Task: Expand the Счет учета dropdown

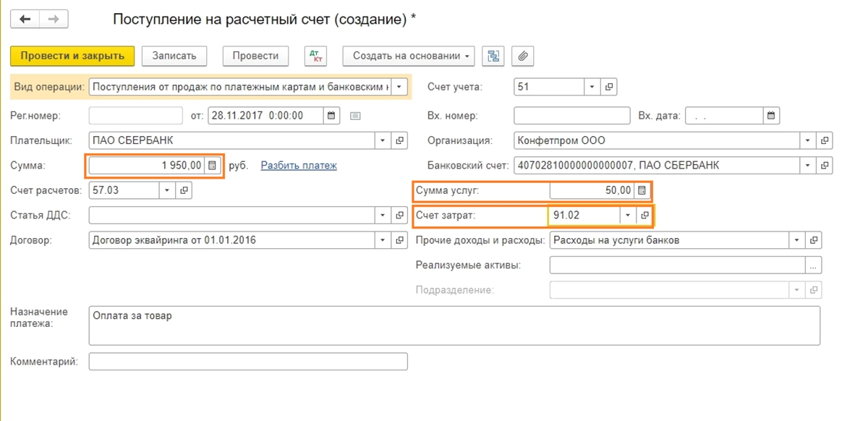Action: pyautogui.click(x=592, y=87)
